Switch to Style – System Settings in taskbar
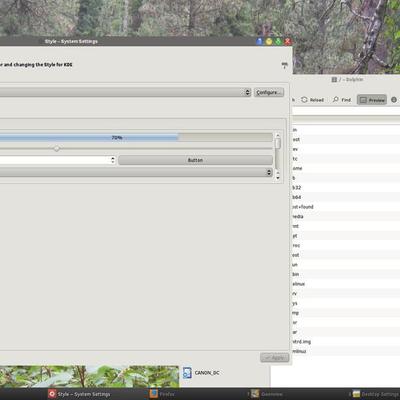Screen dimensions: 400x400 pyautogui.click(x=79, y=394)
